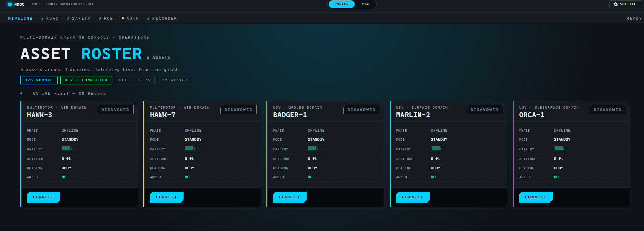Click the Operations breadcrumb text

coord(134,37)
